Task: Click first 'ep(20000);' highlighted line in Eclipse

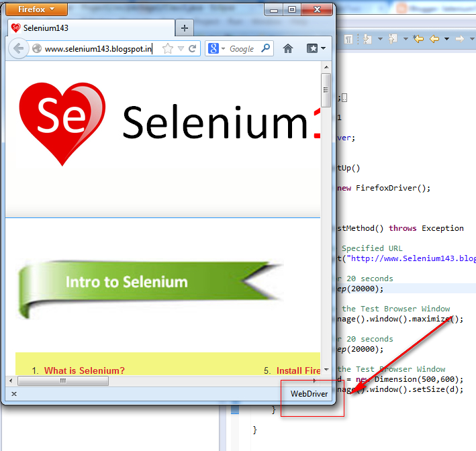Action: click(x=360, y=289)
